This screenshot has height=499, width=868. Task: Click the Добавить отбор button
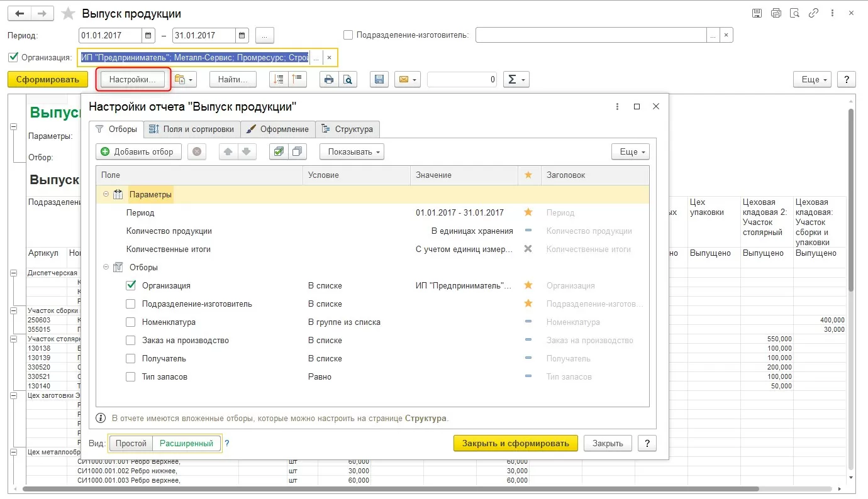tap(138, 151)
